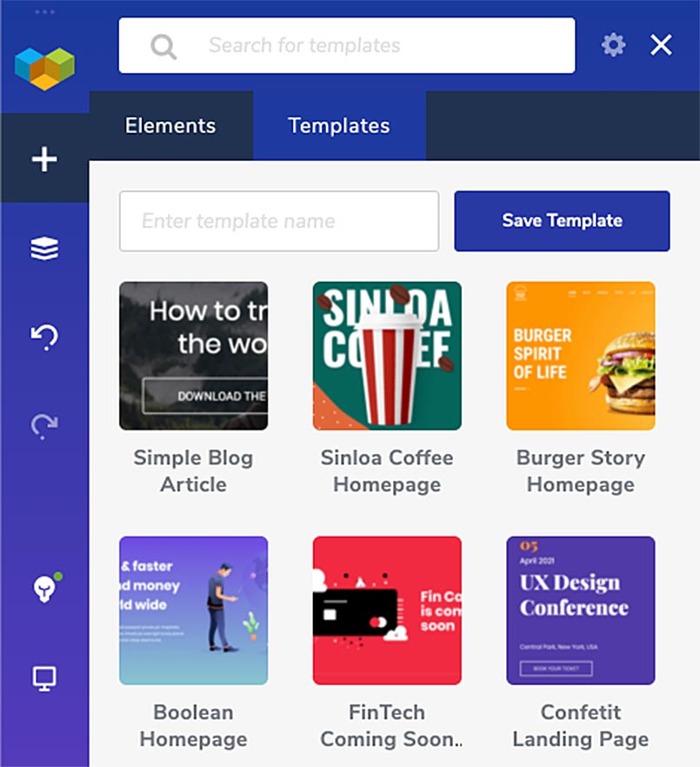The image size is (700, 767).
Task: Open settings gear next to search
Action: 613,45
